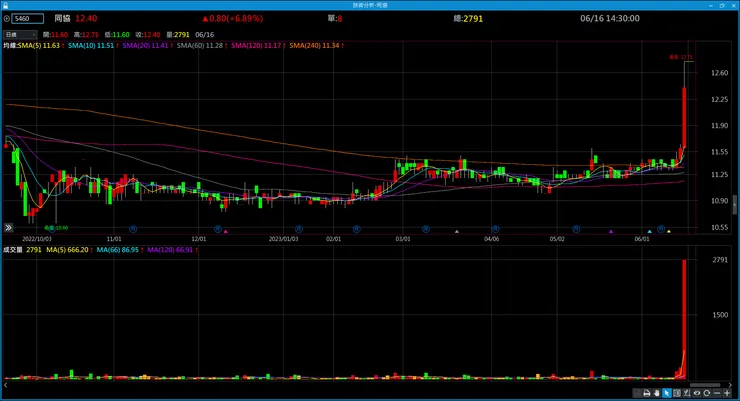
Task: Click the 1500 volume axis label
Action: click(720, 315)
